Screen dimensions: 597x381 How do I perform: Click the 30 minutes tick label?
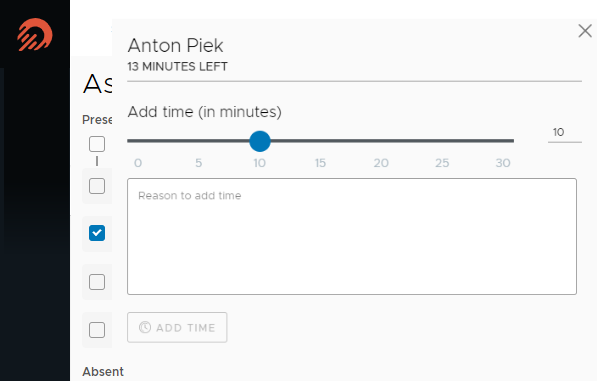point(503,163)
